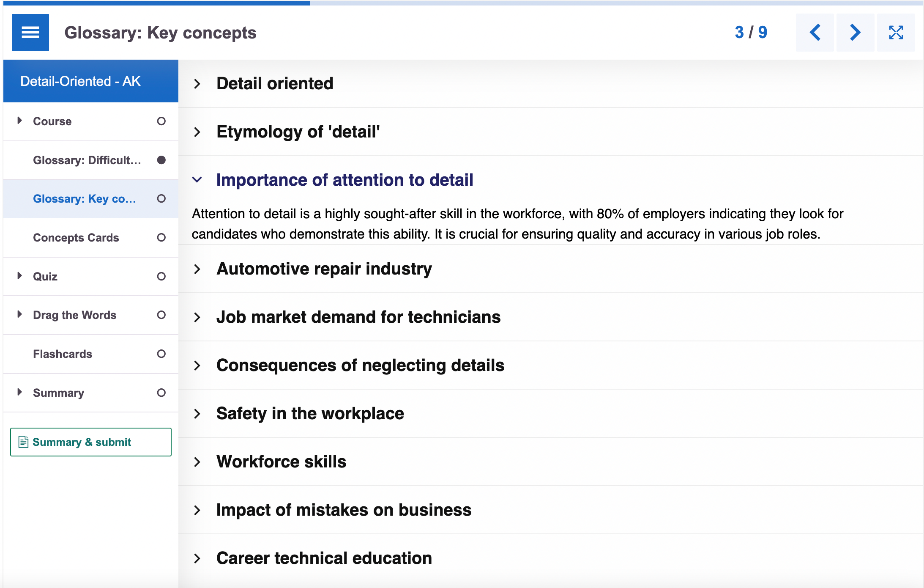The image size is (924, 588).
Task: Collapse the Importance of attention to detail section
Action: 197,179
